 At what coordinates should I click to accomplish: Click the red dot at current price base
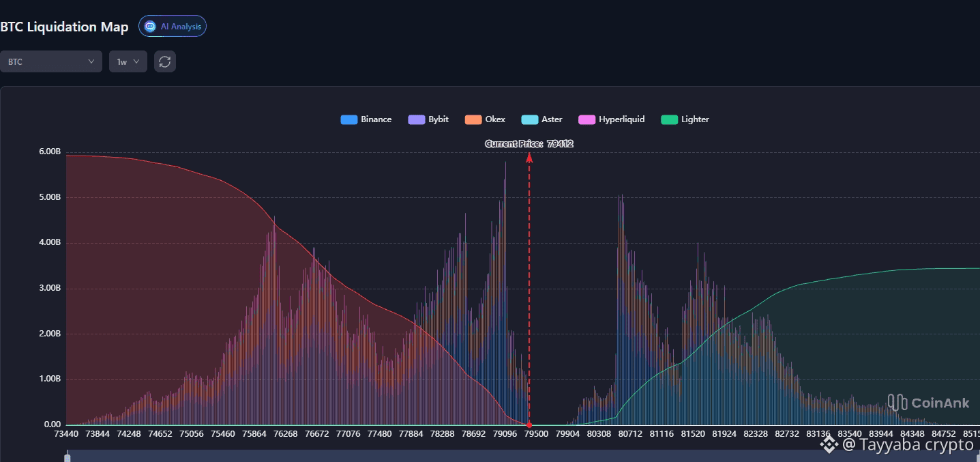click(529, 425)
